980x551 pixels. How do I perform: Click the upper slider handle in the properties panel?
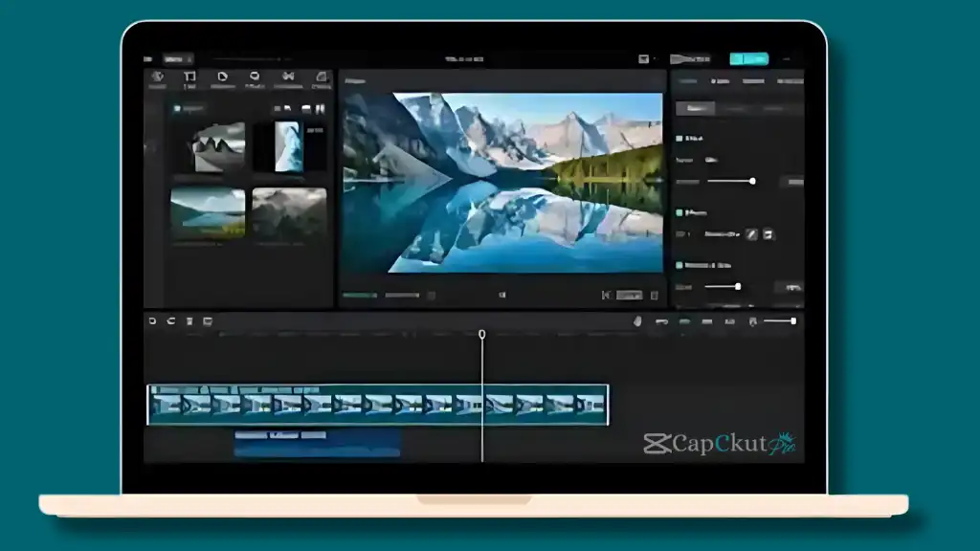point(752,181)
